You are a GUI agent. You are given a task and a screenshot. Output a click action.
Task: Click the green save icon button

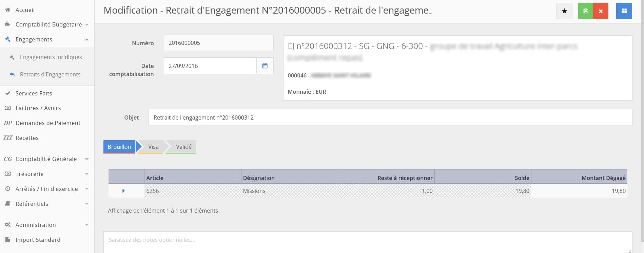tap(586, 11)
